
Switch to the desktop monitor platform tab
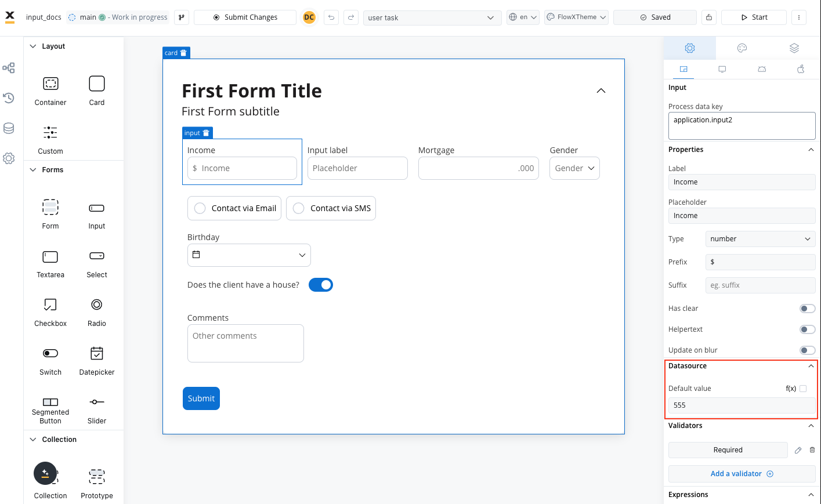coord(722,69)
